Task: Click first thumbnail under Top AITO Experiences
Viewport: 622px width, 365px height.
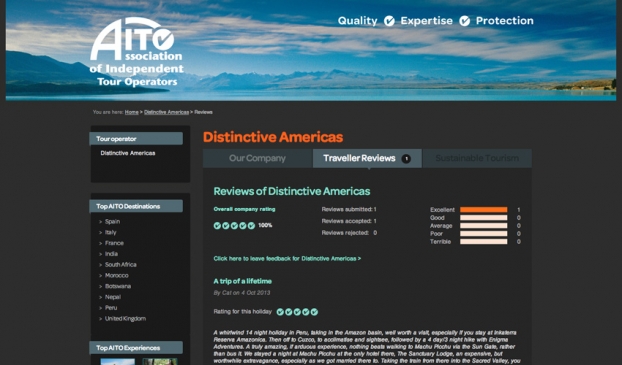Action: pyautogui.click(x=118, y=361)
